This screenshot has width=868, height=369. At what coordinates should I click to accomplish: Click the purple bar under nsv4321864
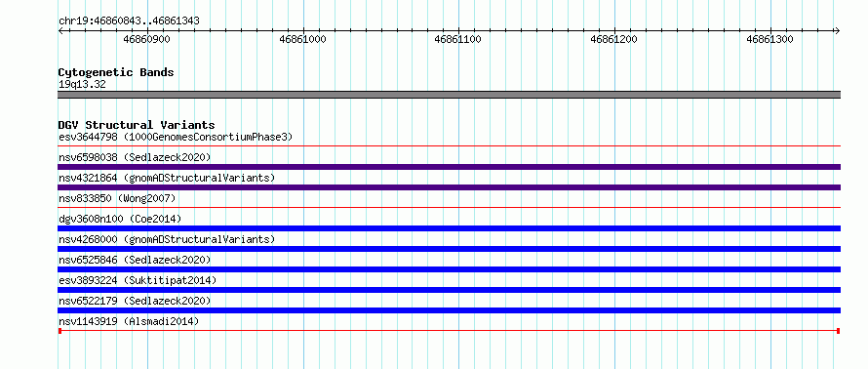[x=450, y=187]
